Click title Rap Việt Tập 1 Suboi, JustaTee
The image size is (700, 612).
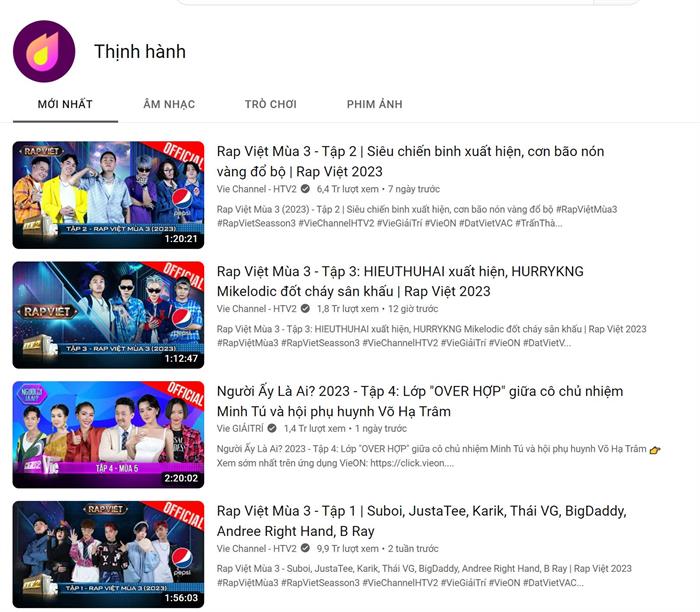coord(421,521)
